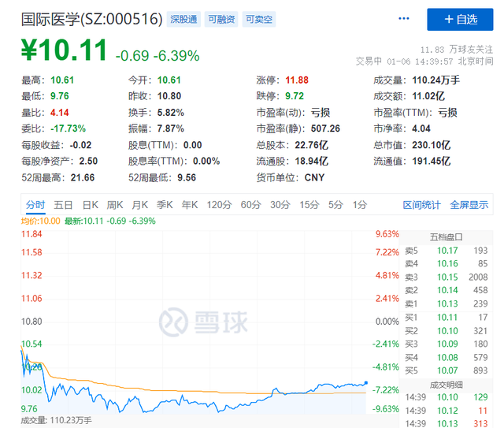Click the 买2 order row at 10.10
Screen dimensions: 504x428
coord(447,331)
